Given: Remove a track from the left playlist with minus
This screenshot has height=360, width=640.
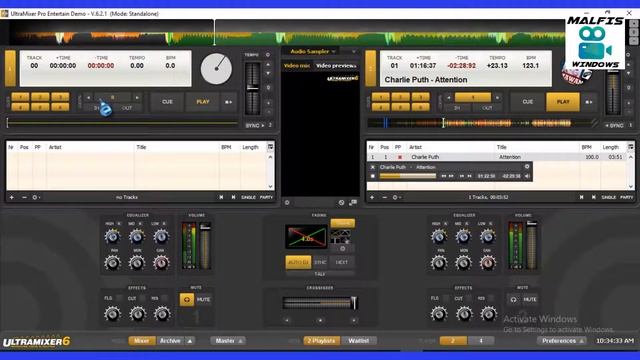Looking at the screenshot, I should tap(24, 197).
